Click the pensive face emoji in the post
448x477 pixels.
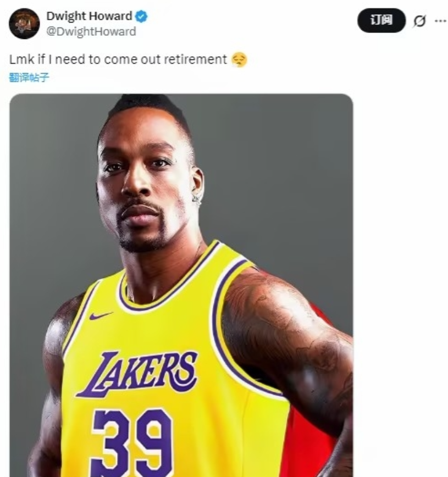(x=239, y=59)
